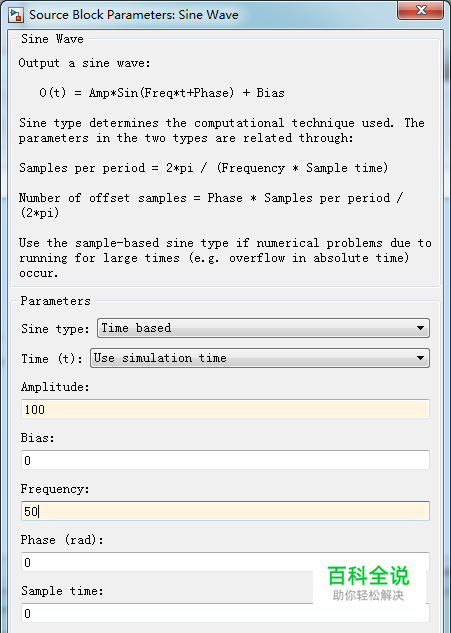
Task: Click the Simulink icon in the title bar
Action: coord(16,15)
